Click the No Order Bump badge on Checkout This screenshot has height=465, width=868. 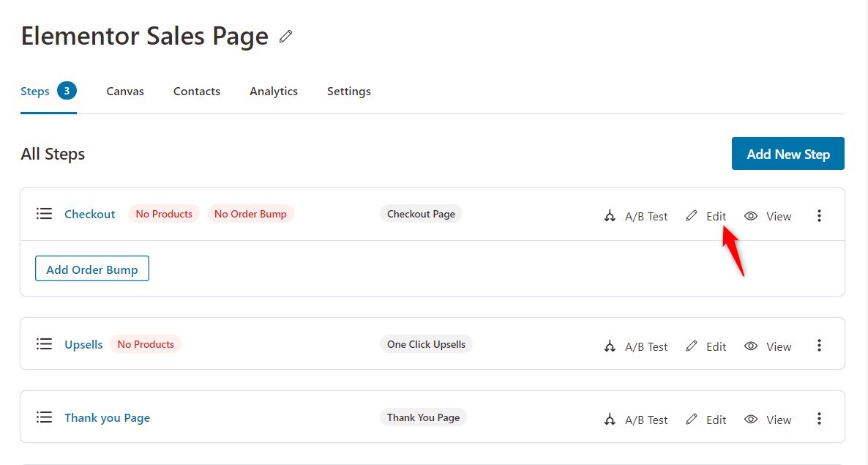(250, 213)
